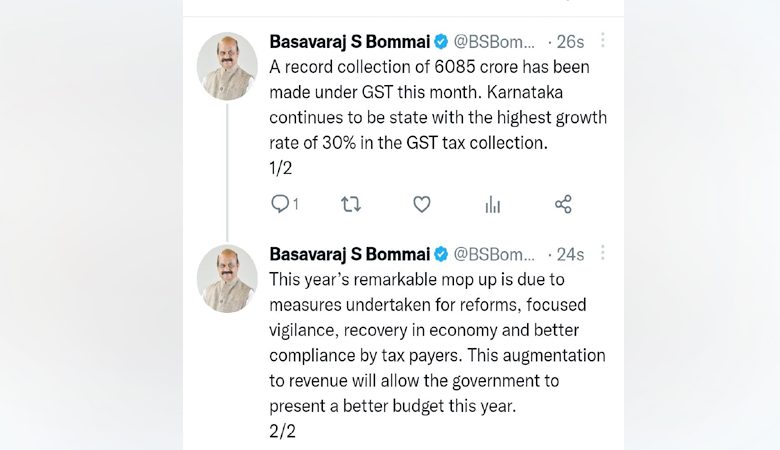Click the @BSBom... handle on second tweet
This screenshot has width=780, height=450.
494,254
